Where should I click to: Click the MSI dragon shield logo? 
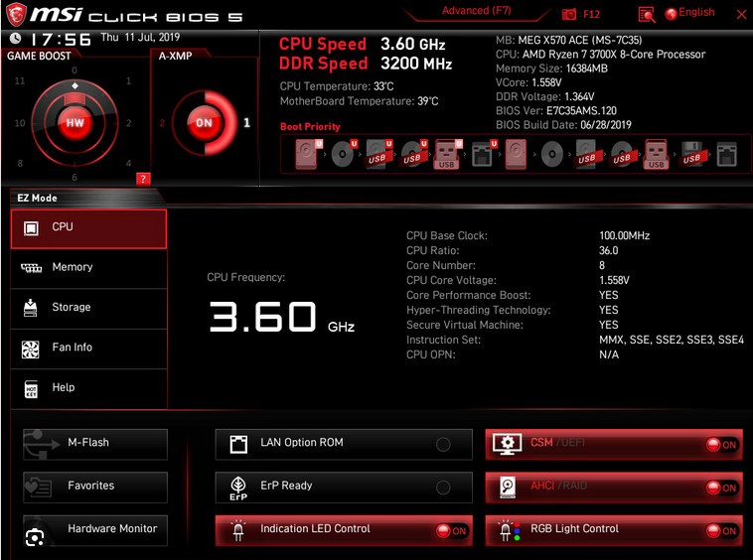(x=15, y=14)
